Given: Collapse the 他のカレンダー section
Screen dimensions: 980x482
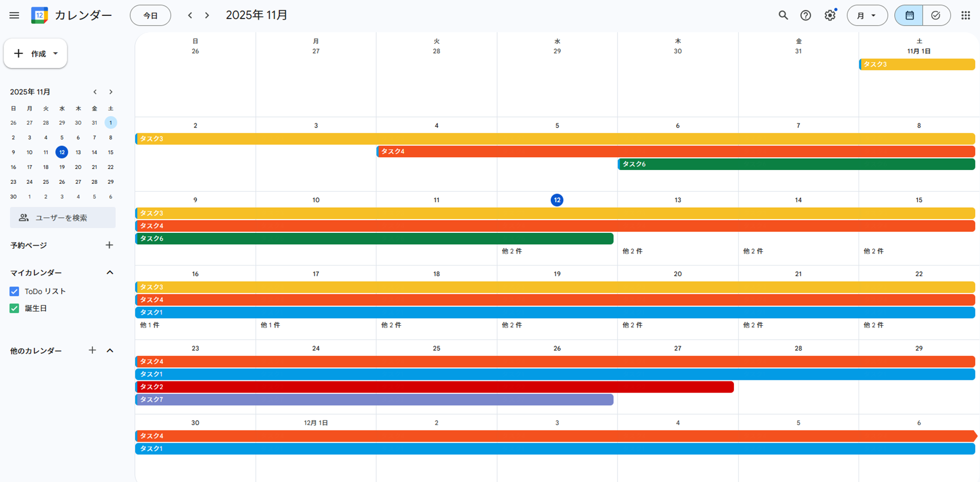Looking at the screenshot, I should click(110, 350).
